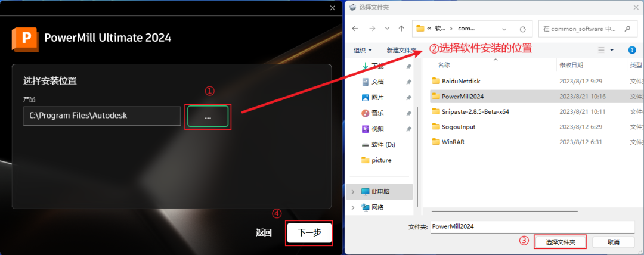Click com... breadcrumb segment in address bar

[x=466, y=29]
